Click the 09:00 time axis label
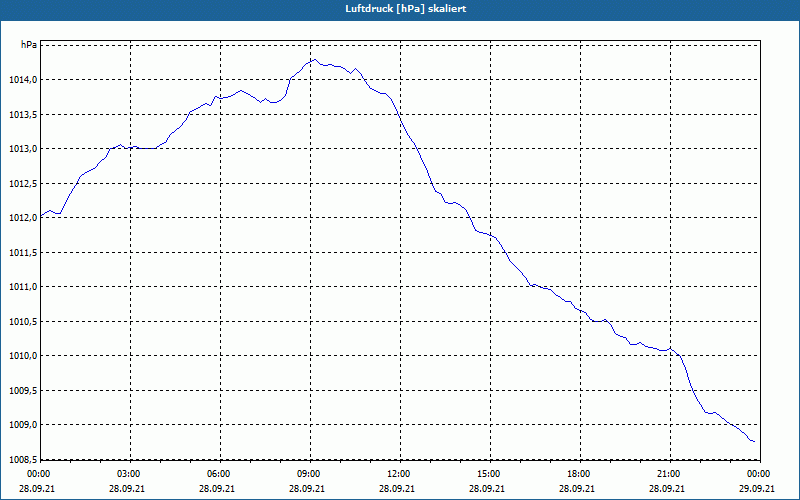 309,474
